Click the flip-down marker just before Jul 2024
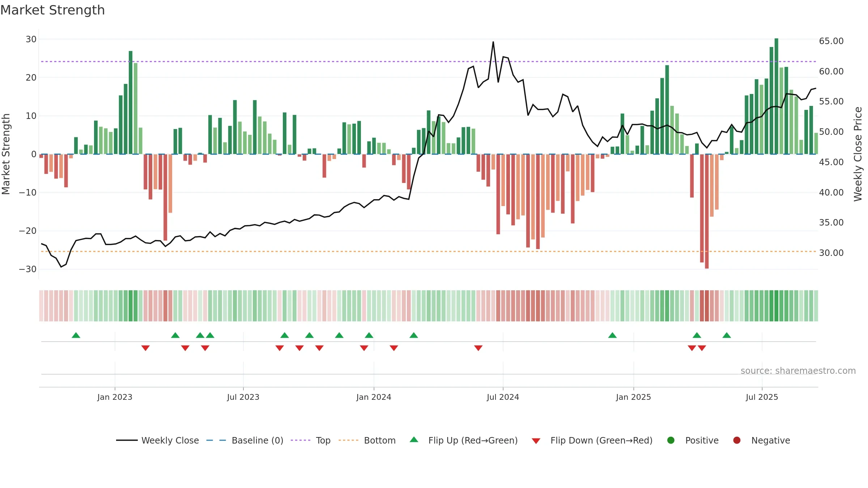The image size is (868, 488). tap(478, 348)
